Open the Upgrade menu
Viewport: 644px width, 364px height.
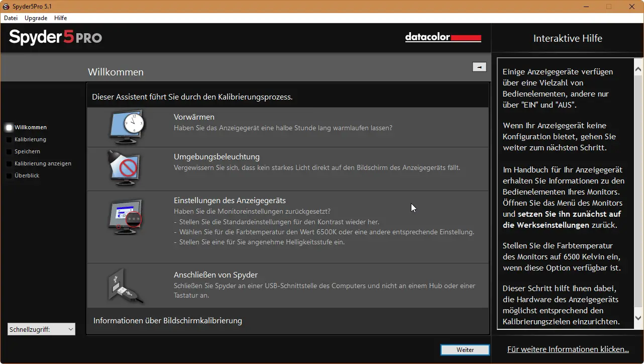36,18
